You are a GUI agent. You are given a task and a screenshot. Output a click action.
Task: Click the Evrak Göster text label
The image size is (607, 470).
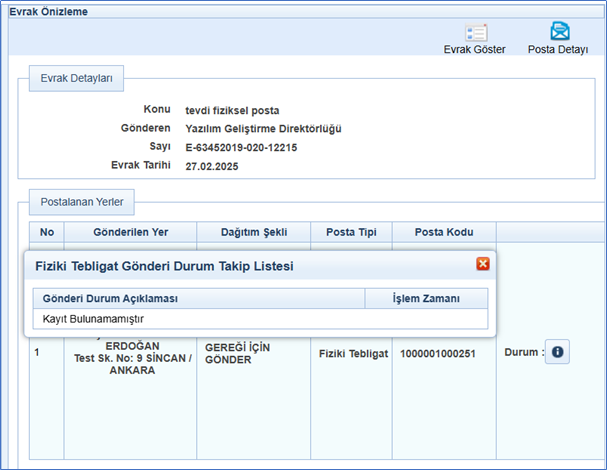[x=475, y=50]
